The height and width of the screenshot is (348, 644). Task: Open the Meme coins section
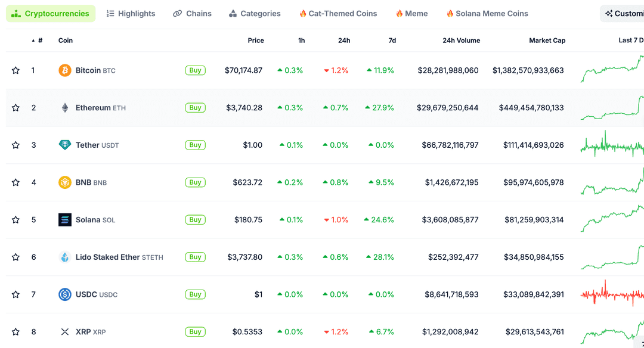pyautogui.click(x=411, y=13)
